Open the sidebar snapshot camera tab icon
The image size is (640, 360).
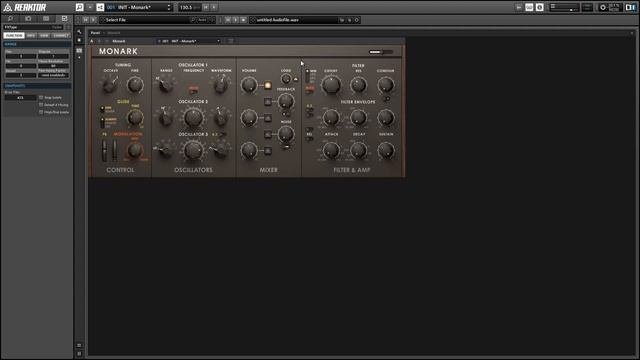tap(28, 18)
